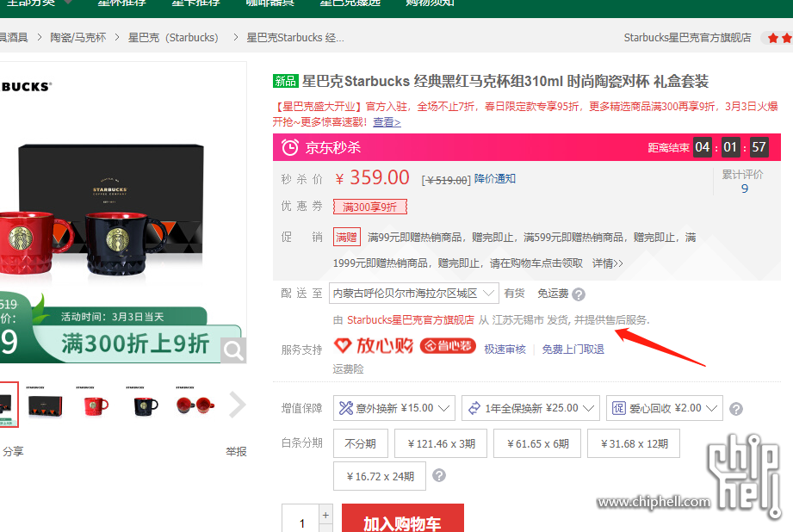Click the 举报 link
The width and height of the screenshot is (793, 532).
(236, 451)
